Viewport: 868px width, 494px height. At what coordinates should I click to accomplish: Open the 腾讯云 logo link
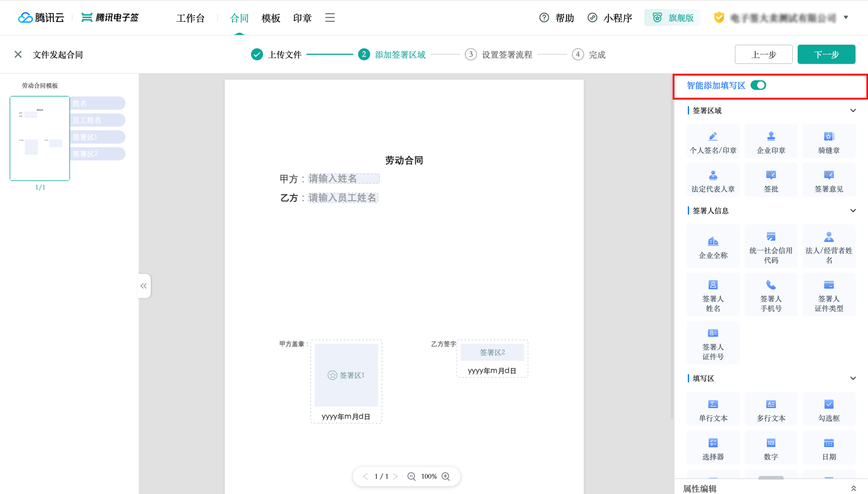point(41,18)
